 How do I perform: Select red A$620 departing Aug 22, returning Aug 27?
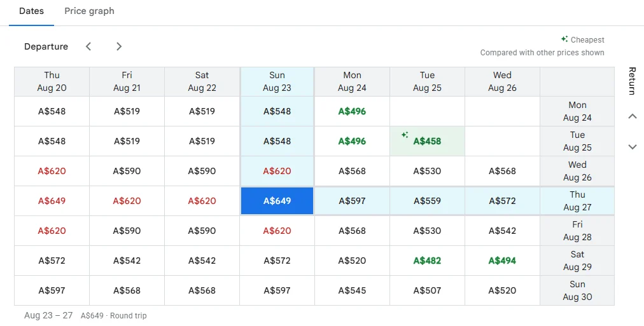coord(202,201)
